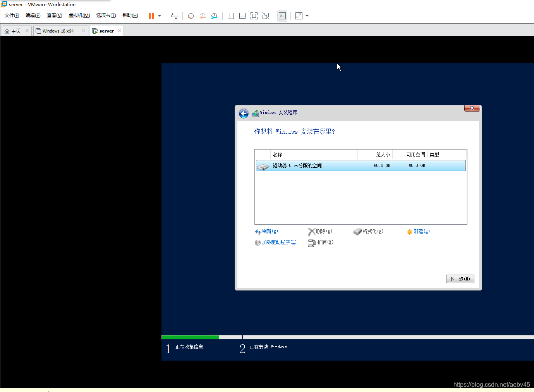Open snapshot manager icon
Screen dimensions: 534x392
[214, 16]
